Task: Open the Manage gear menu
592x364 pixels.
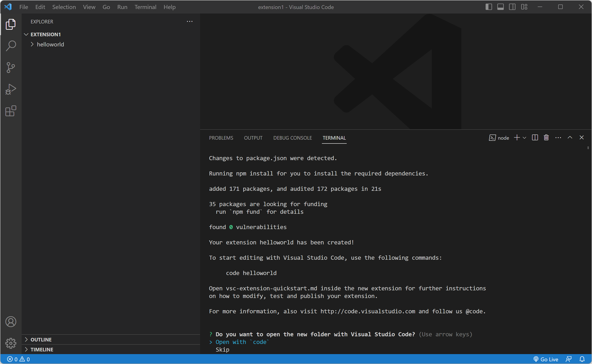Action: click(11, 343)
